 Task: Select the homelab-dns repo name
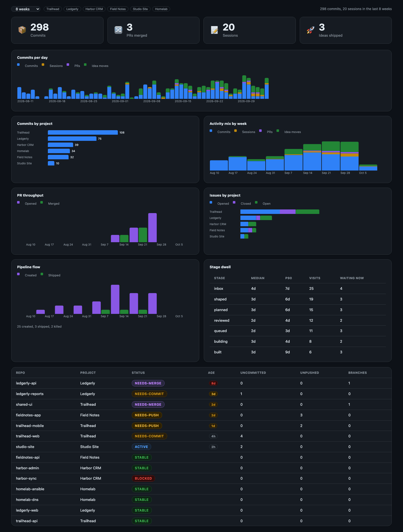pyautogui.click(x=27, y=500)
